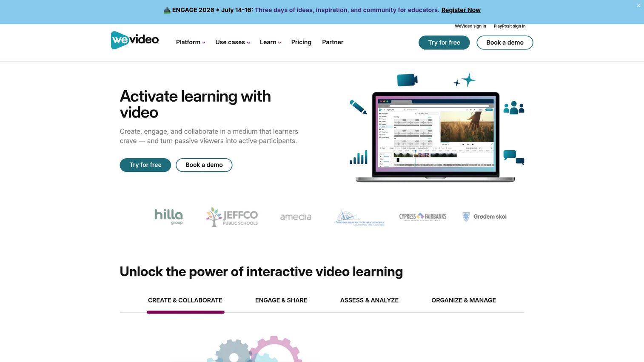Select the hilla group logo
This screenshot has height=362, width=644.
pos(169,217)
